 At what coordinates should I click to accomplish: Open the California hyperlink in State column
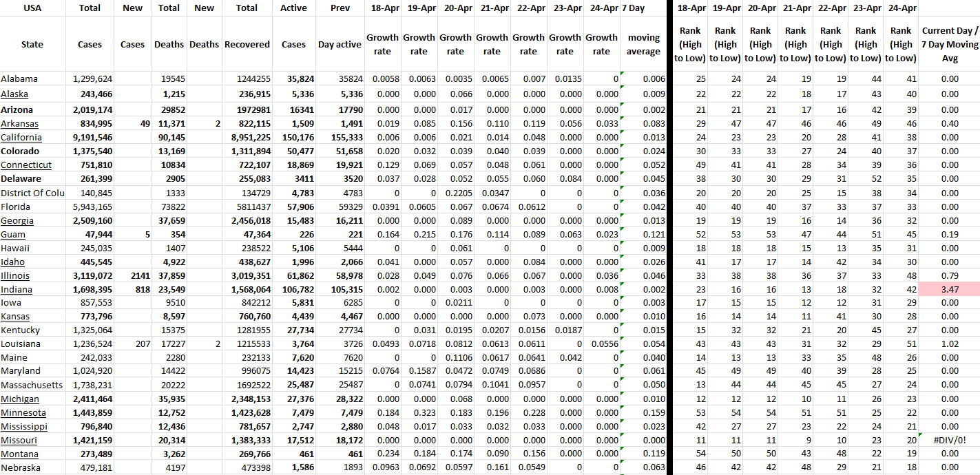[21, 138]
